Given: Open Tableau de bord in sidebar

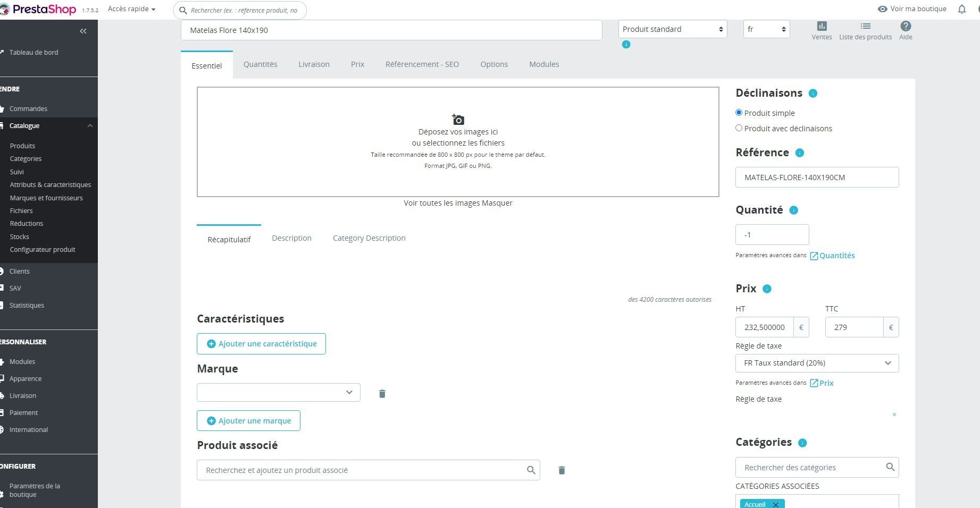Looking at the screenshot, I should pyautogui.click(x=33, y=52).
